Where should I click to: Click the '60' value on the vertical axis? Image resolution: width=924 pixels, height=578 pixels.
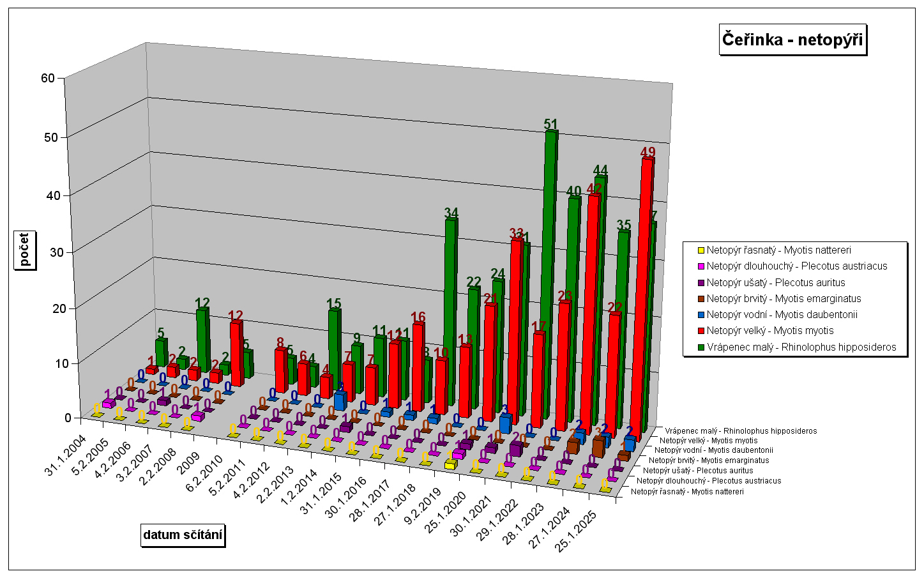click(48, 79)
